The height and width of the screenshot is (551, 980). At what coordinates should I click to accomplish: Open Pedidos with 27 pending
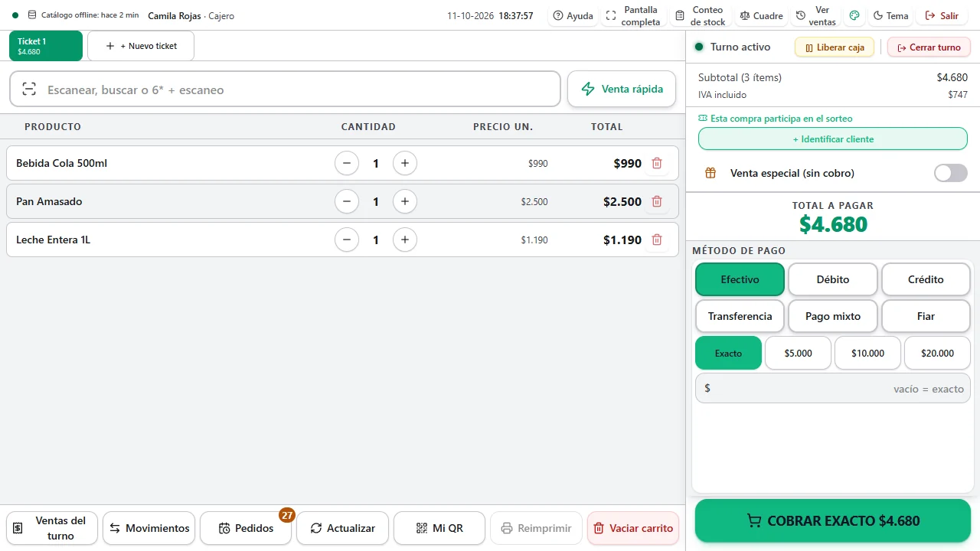click(246, 528)
